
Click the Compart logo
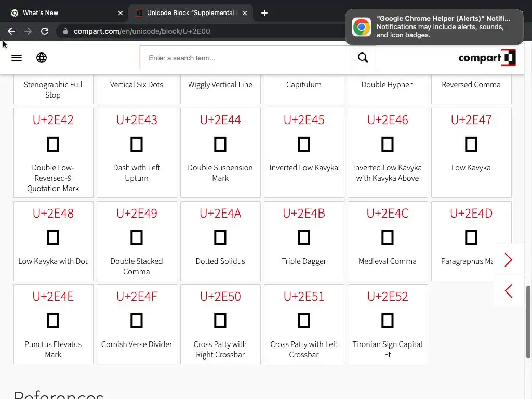coord(487,58)
